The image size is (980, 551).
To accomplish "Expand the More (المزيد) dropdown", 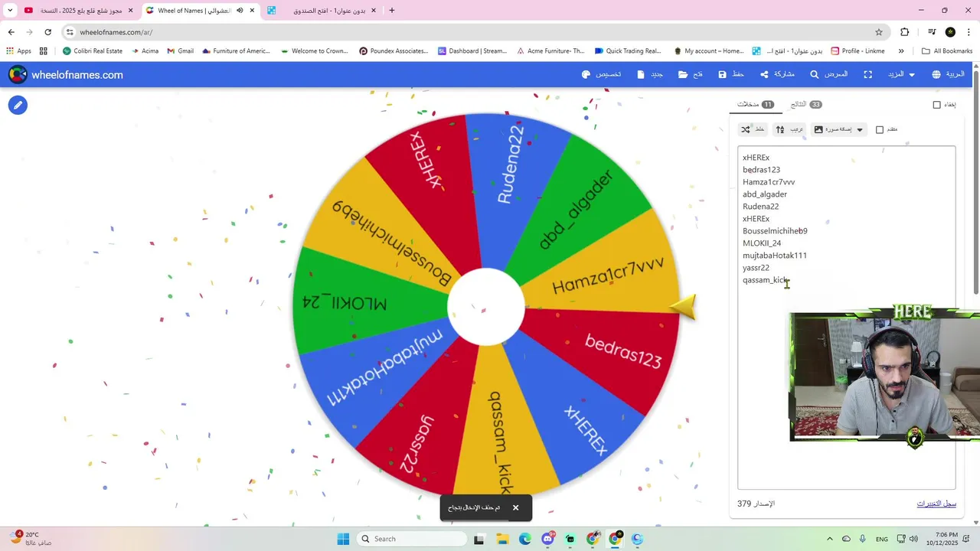I will tap(900, 74).
